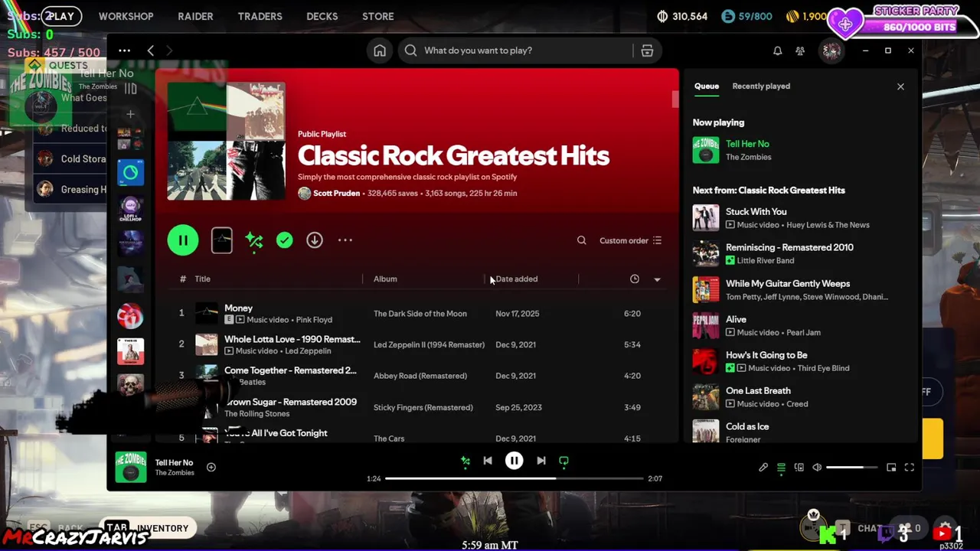
Task: Open the Connect to a device icon
Action: [799, 468]
